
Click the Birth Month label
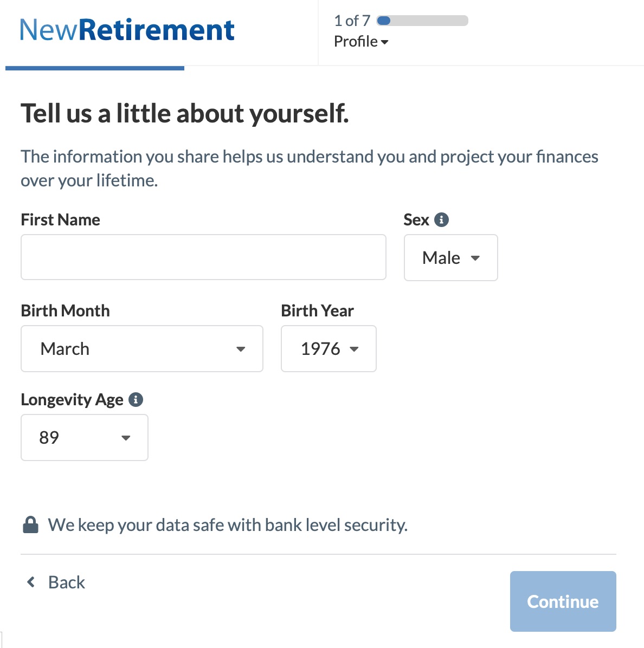pos(65,311)
